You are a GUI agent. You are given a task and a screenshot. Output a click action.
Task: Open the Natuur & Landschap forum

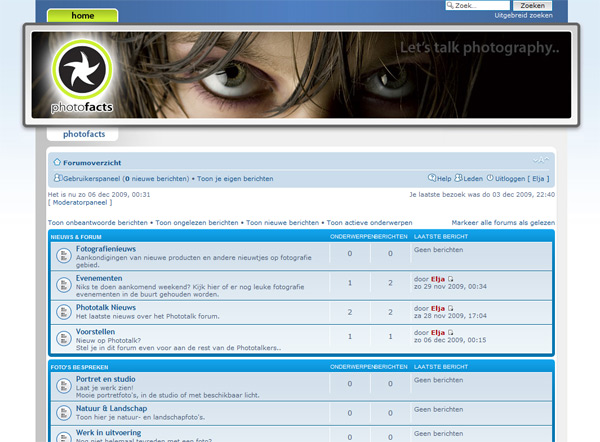pyautogui.click(x=111, y=409)
